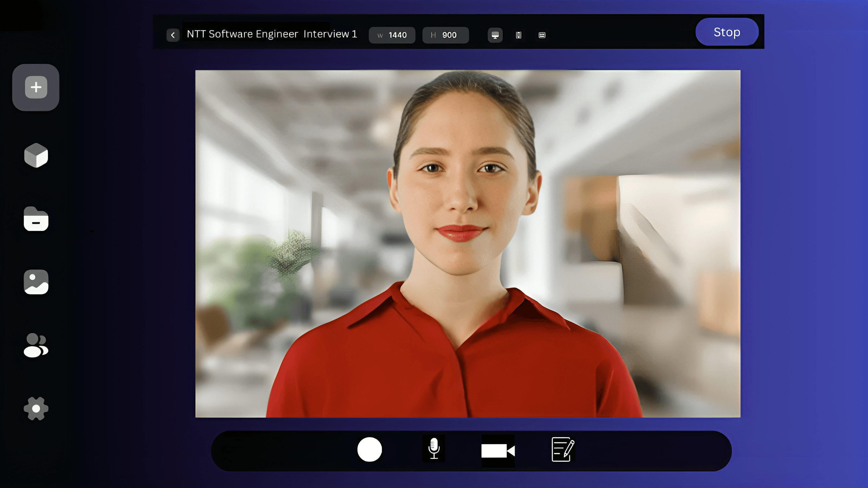868x488 pixels.
Task: Open the settings gear in sidebar
Action: click(x=36, y=409)
